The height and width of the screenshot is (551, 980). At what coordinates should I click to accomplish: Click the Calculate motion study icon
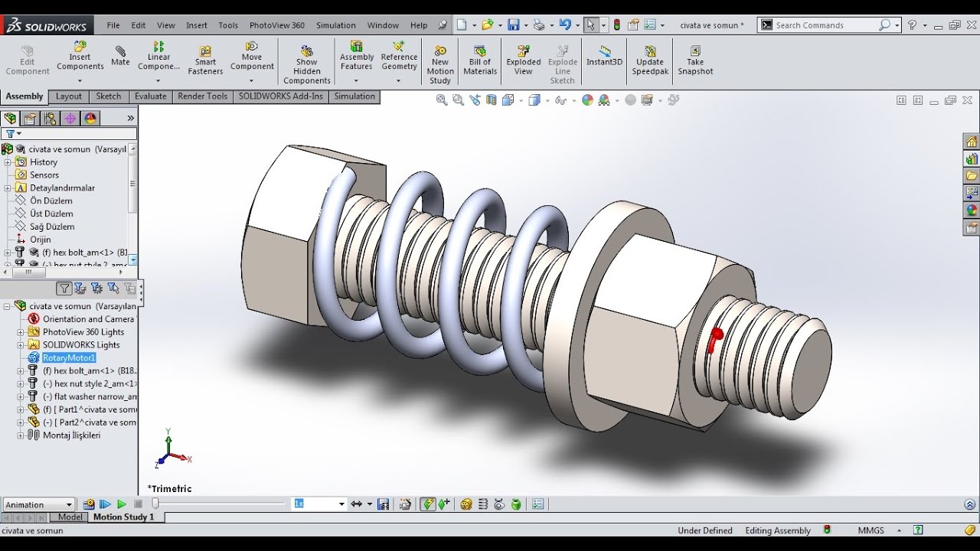(x=89, y=504)
